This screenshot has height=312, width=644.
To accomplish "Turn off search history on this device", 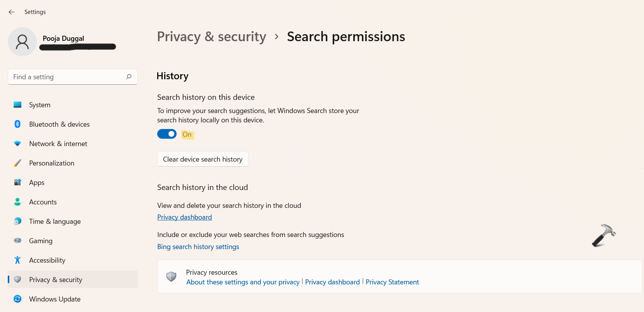I will [x=167, y=134].
